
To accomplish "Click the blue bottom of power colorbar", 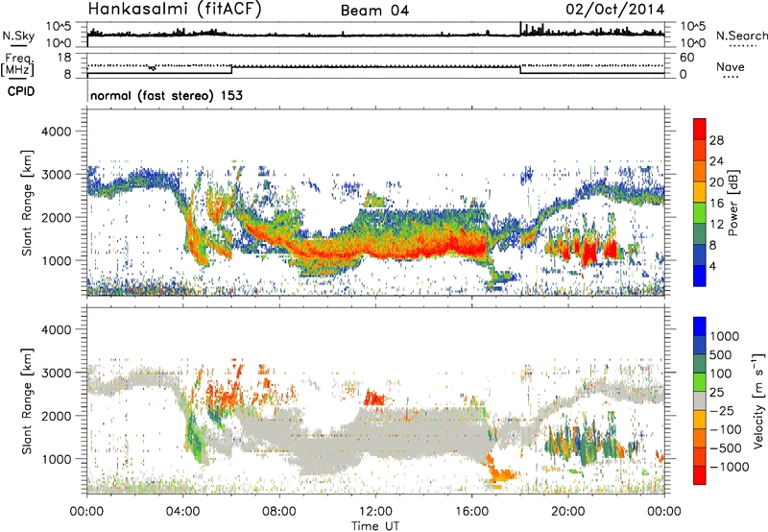I will [x=700, y=276].
